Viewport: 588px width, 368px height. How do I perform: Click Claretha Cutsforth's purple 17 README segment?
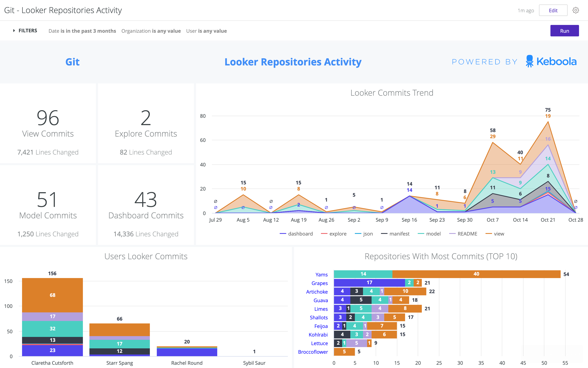click(52, 317)
